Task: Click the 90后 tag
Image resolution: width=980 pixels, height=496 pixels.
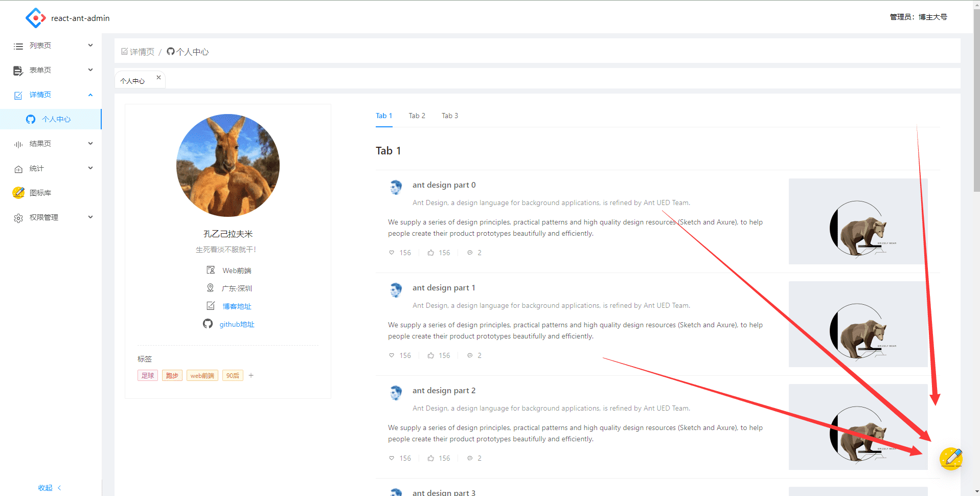Action: [233, 375]
